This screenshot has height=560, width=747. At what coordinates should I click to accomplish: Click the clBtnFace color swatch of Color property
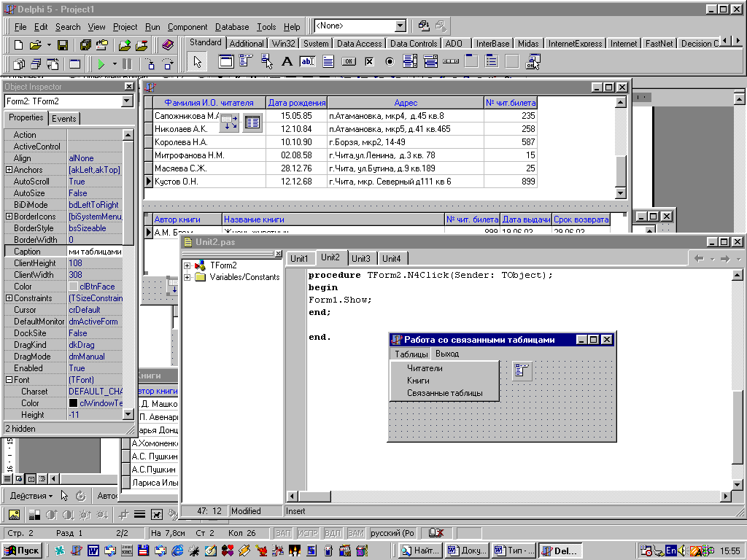click(x=73, y=286)
